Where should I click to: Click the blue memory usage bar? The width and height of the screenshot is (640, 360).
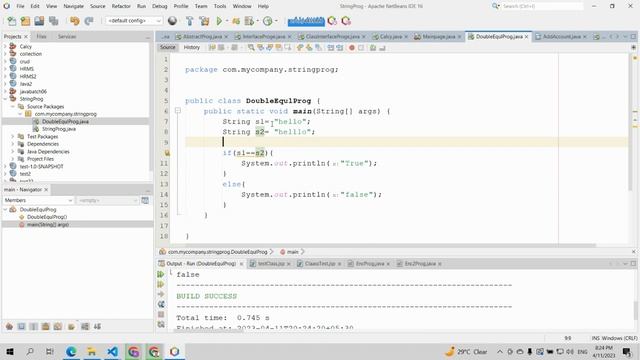(306, 21)
